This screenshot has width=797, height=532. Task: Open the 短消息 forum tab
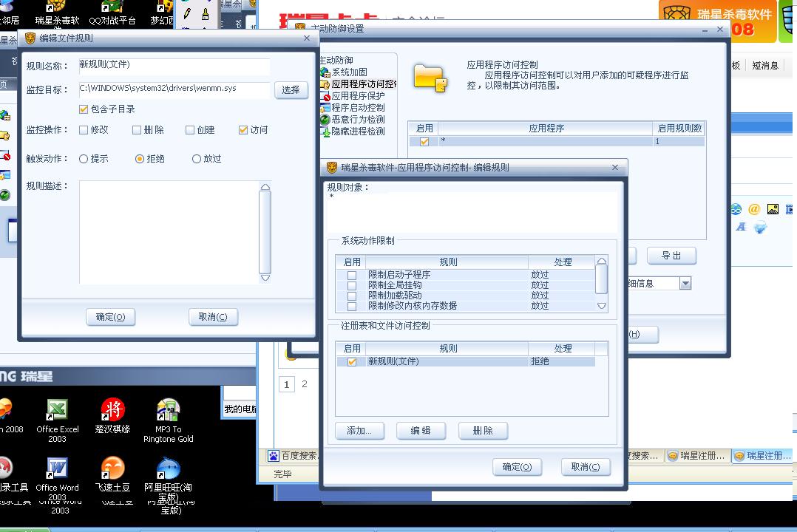tap(765, 66)
